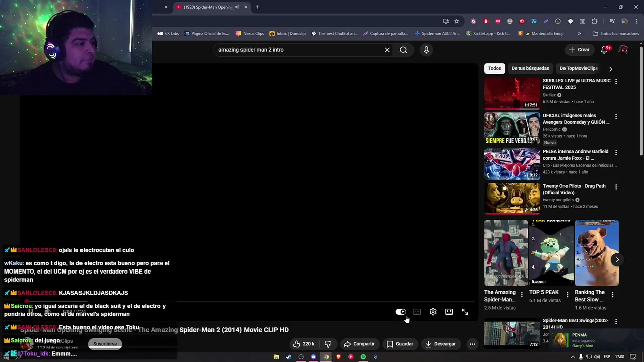Open Steam from the taskbar
Screen dimensions: 644x362
pos(288,357)
